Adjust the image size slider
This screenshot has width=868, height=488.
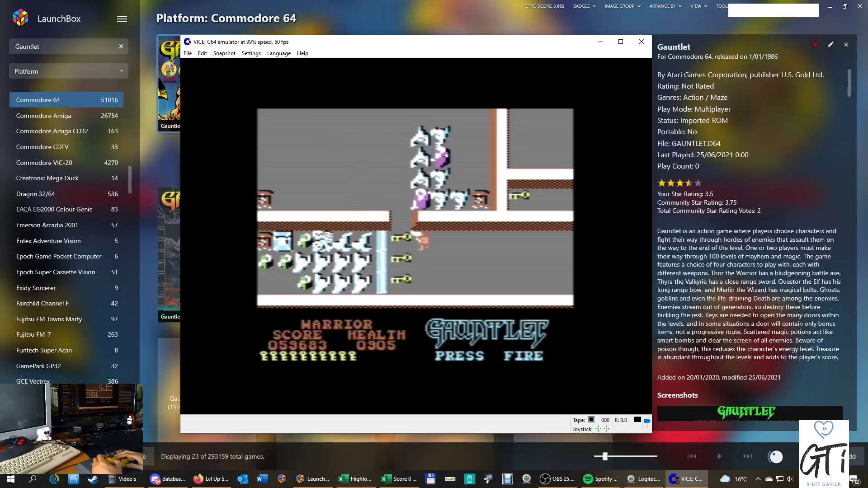tap(605, 456)
